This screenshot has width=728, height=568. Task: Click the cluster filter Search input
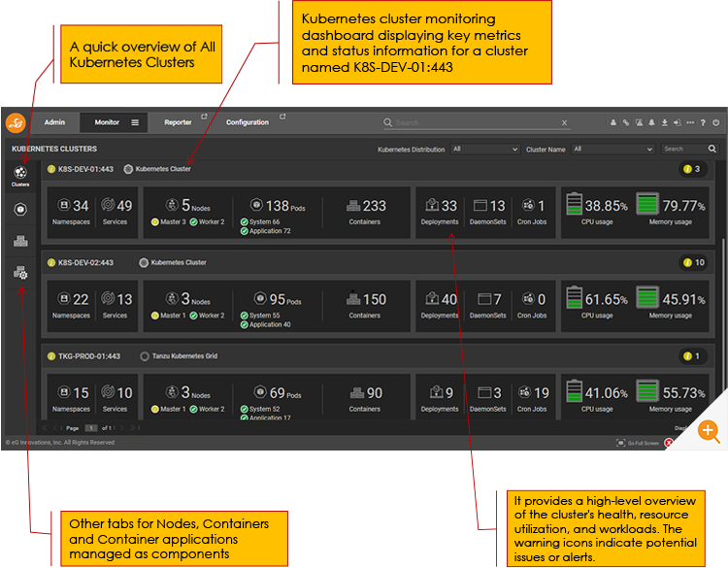(684, 150)
